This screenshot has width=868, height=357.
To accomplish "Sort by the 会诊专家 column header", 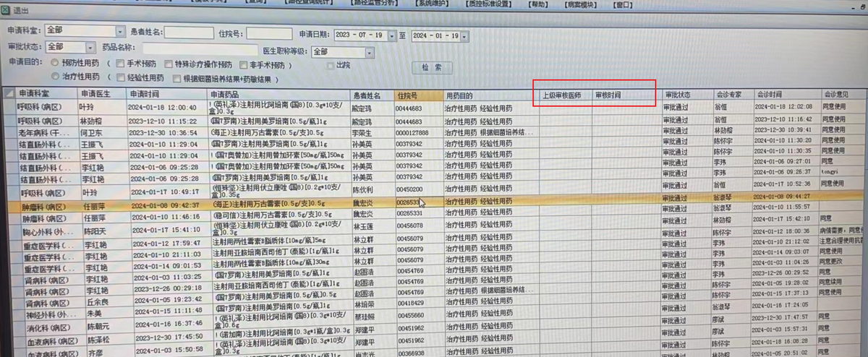I will tap(733, 95).
